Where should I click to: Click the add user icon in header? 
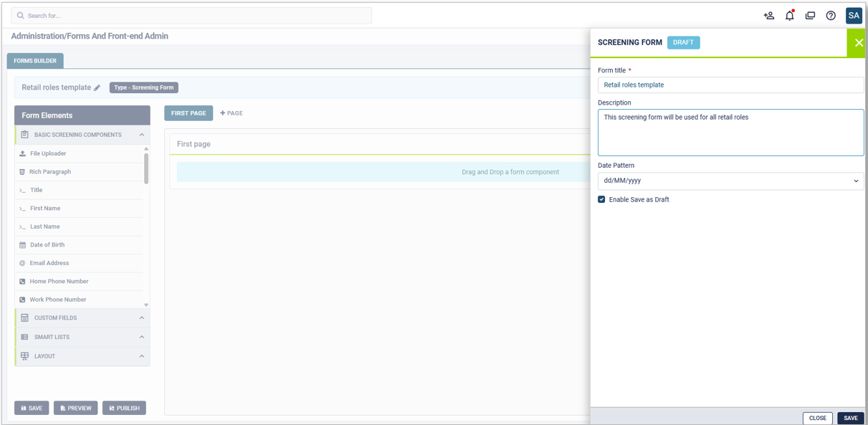point(768,16)
